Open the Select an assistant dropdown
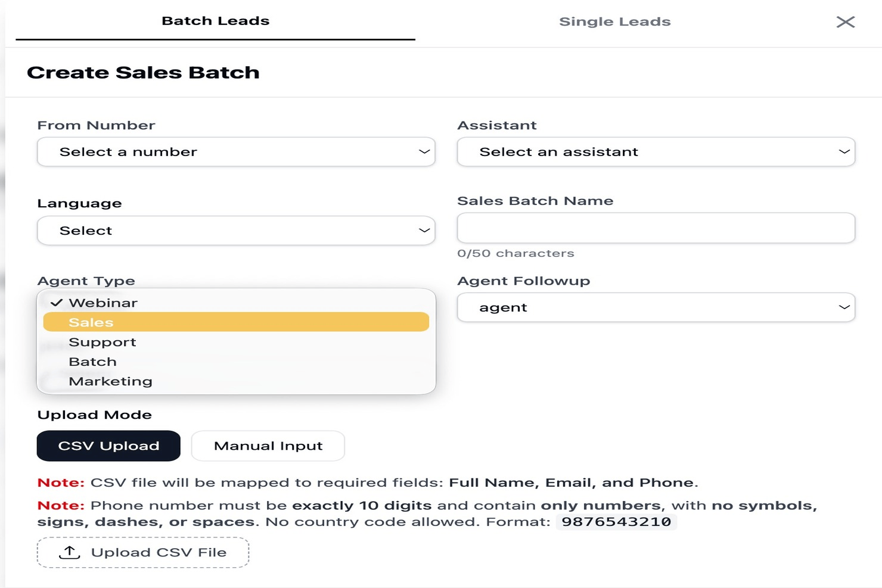The image size is (882, 588). point(656,152)
